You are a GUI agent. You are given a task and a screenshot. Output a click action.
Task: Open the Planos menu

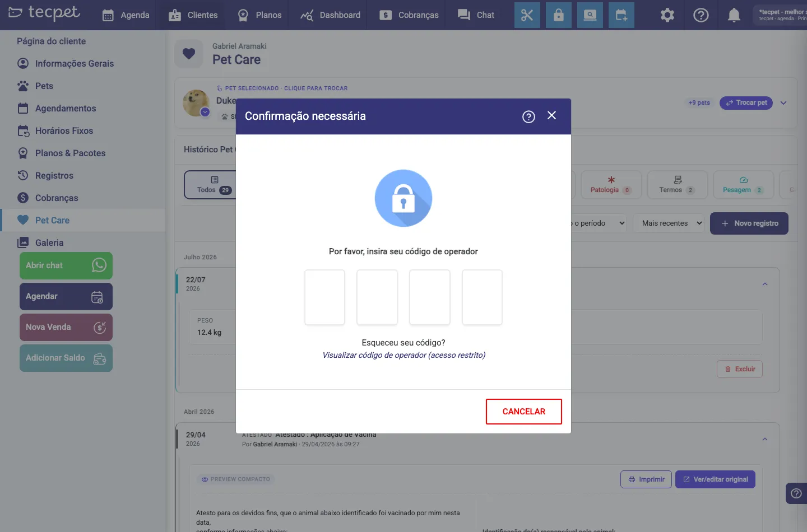pos(259,15)
